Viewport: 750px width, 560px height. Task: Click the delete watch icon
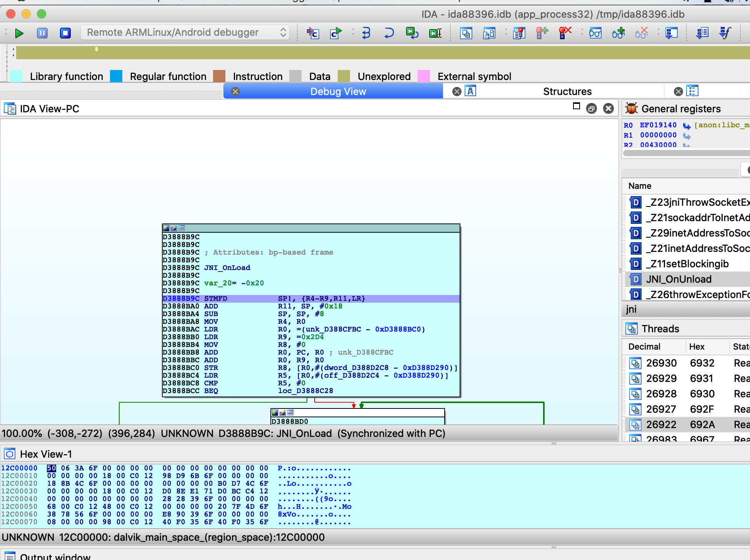coord(641,33)
